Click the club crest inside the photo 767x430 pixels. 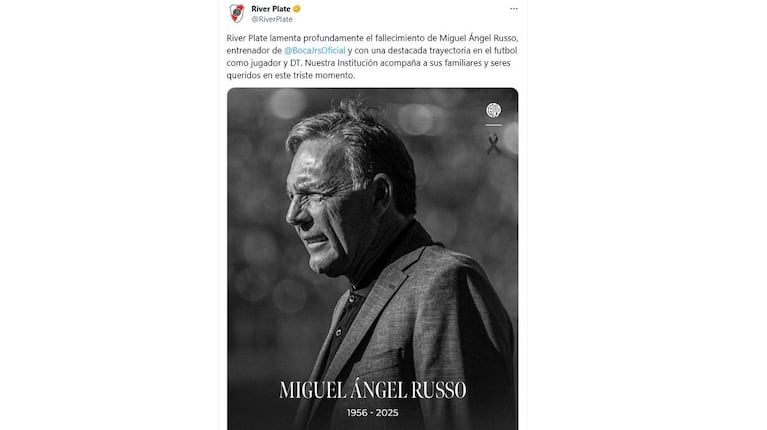click(493, 110)
